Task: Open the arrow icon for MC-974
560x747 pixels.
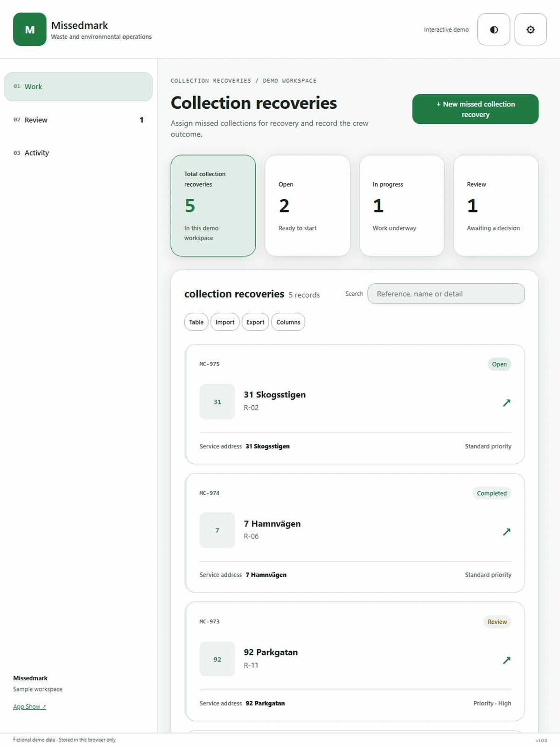Action: click(506, 531)
